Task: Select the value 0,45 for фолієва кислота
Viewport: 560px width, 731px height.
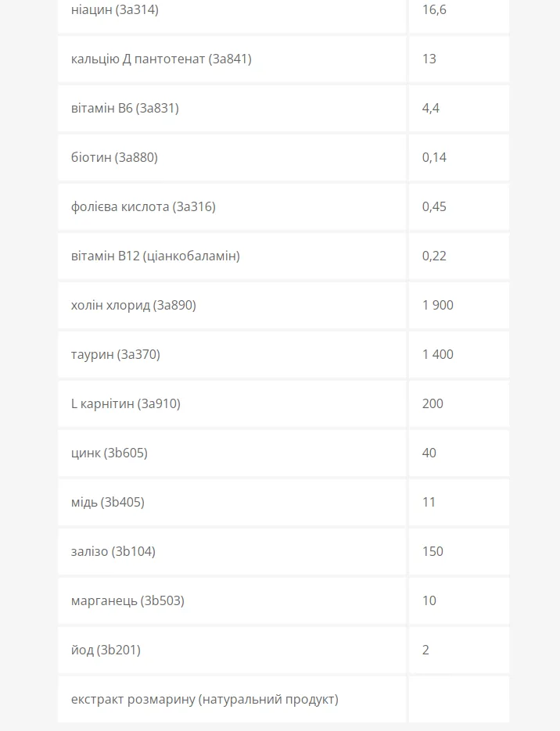Action: pos(434,206)
